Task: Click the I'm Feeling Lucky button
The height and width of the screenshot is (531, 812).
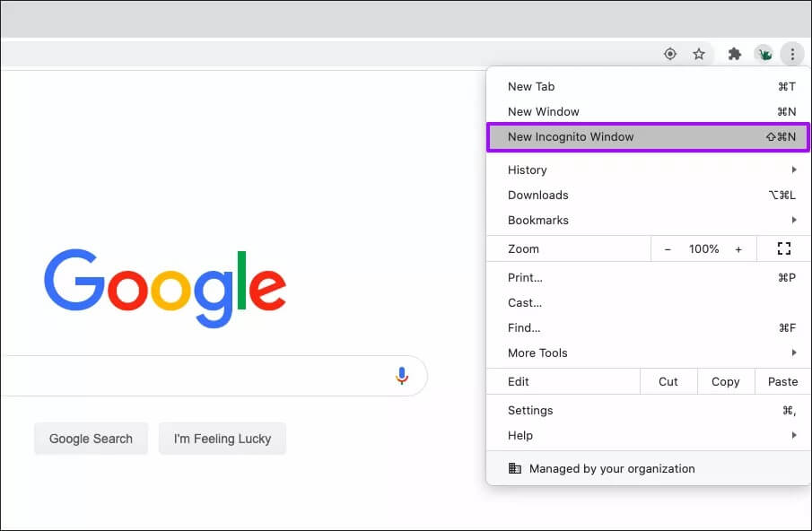Action: 223,439
